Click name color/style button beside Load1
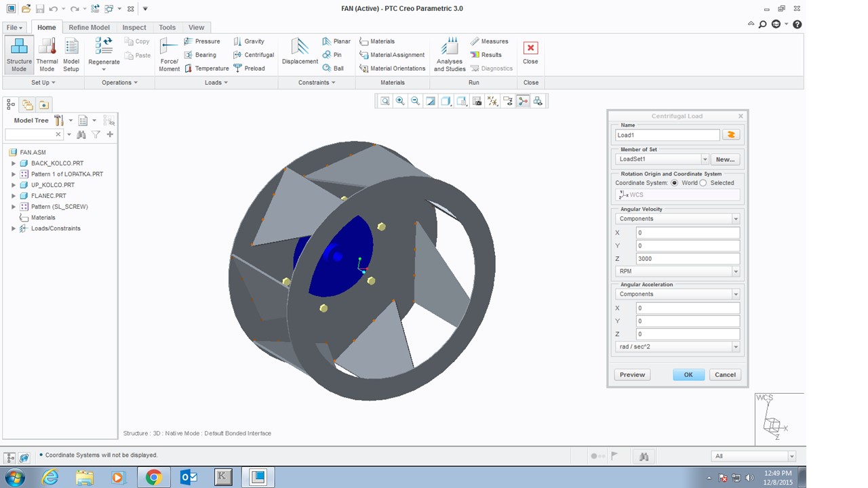The image size is (868, 488). tap(731, 135)
